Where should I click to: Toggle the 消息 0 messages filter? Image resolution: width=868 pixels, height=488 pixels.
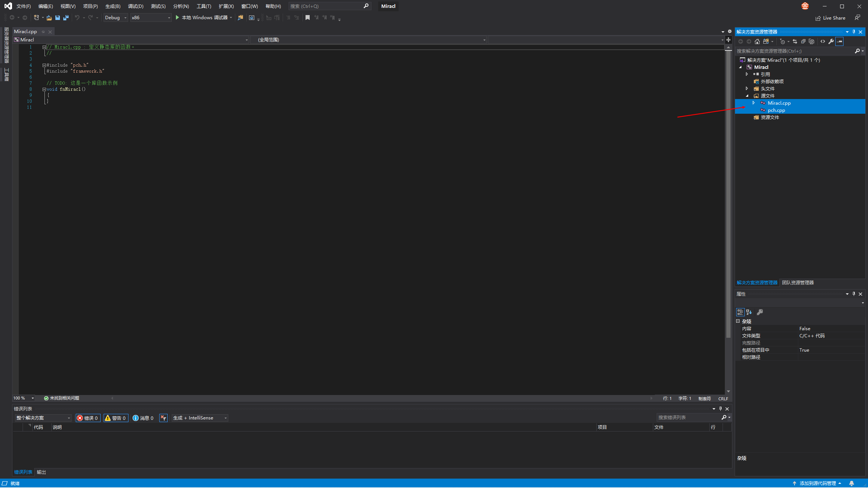[143, 418]
